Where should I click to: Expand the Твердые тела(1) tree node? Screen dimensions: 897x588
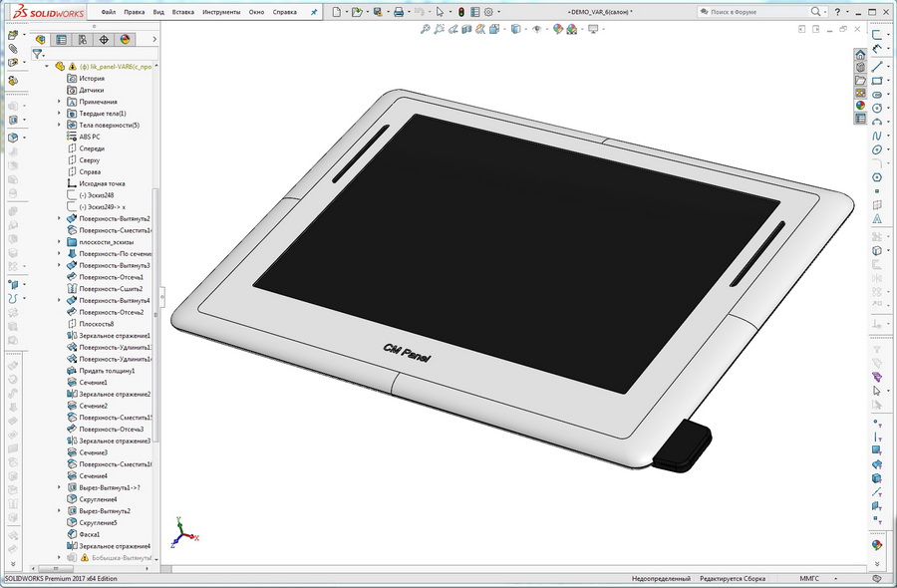pos(60,113)
